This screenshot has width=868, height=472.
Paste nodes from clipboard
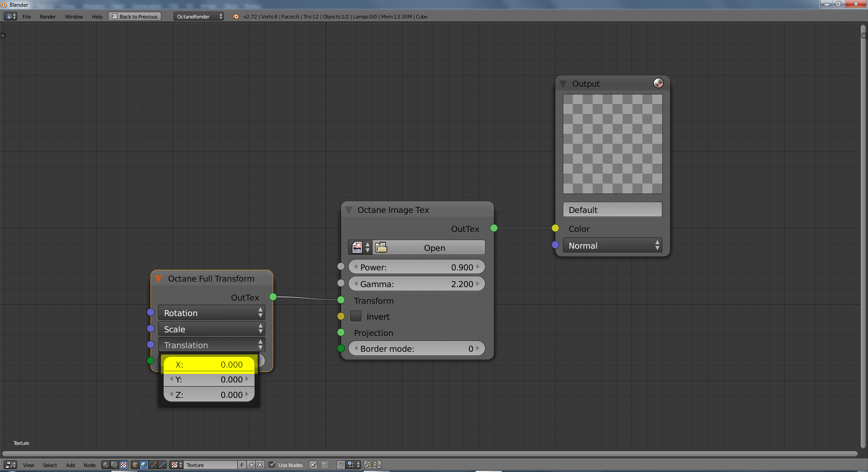pos(377,465)
